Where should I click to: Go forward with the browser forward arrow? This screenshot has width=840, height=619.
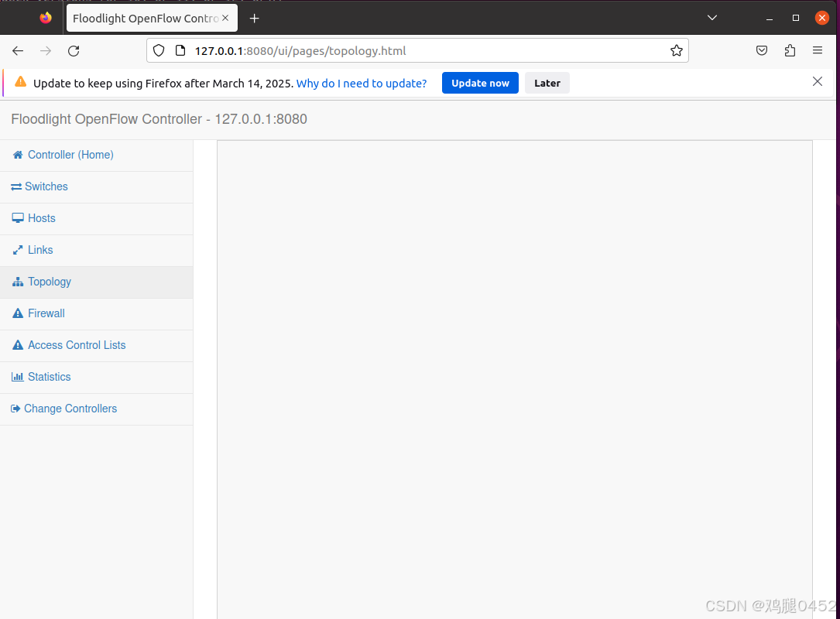tap(46, 51)
